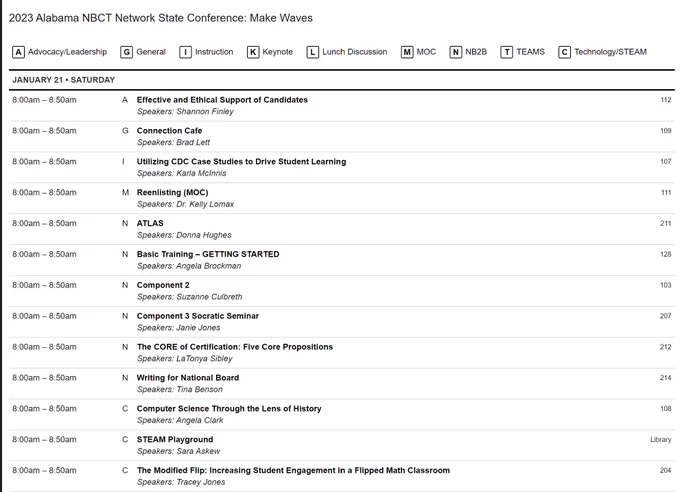680x492 pixels.
Task: Open the 'Reenlisting (MOC)' session
Action: 172,192
